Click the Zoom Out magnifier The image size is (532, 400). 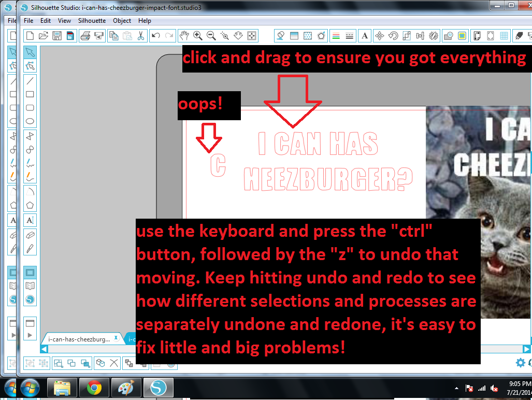pos(211,36)
